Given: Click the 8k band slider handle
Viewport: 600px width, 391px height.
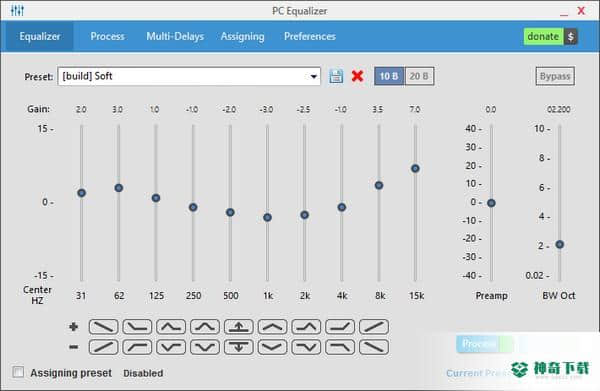Looking at the screenshot, I should (x=379, y=186).
